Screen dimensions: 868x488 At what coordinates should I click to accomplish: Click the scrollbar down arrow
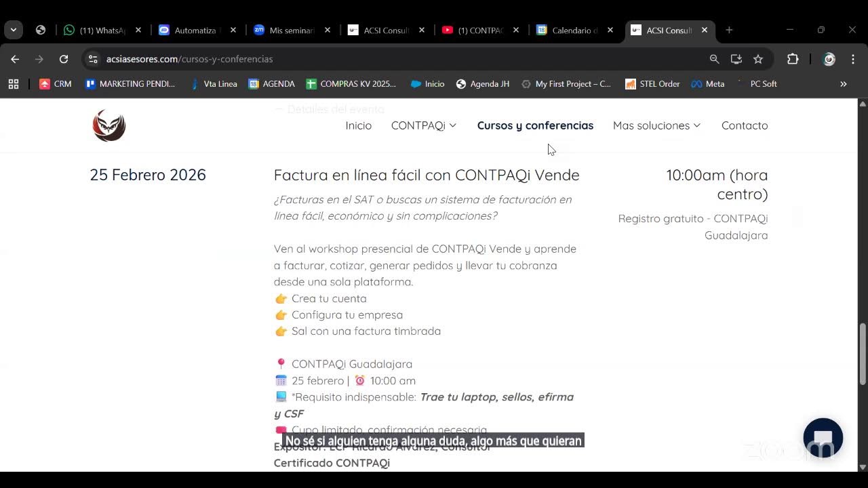[863, 467]
